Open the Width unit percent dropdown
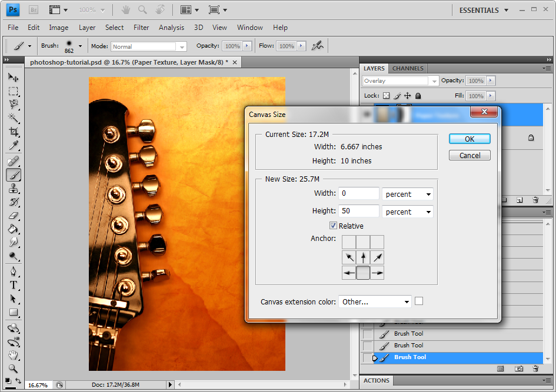This screenshot has height=392, width=556. click(x=407, y=194)
